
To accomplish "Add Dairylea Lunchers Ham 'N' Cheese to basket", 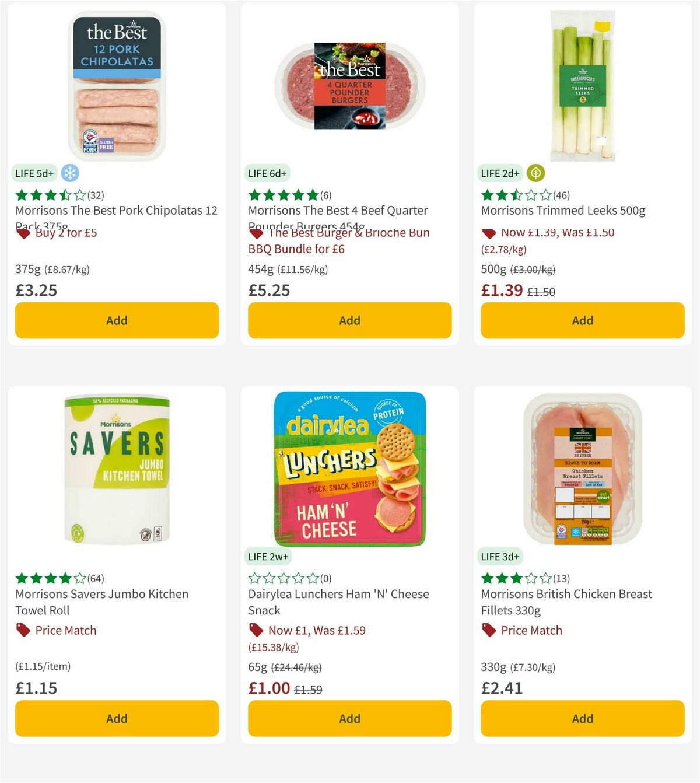I will tap(349, 718).
